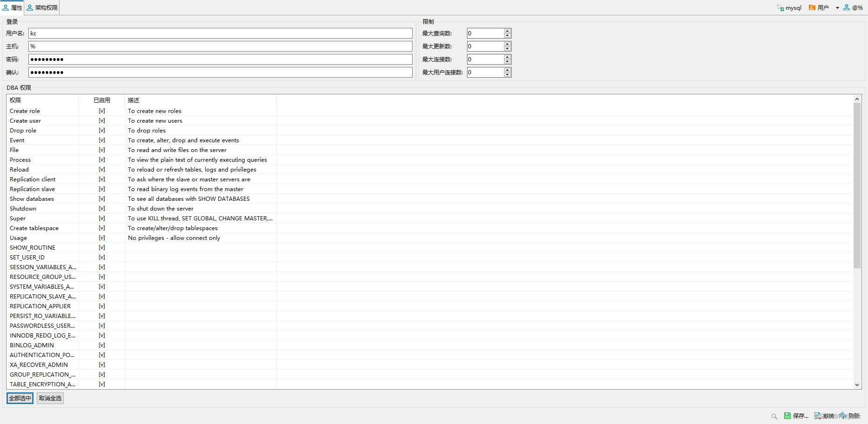Click the 用户 folder icon in breadcrumb
The image size is (868, 424).
coord(812,7)
